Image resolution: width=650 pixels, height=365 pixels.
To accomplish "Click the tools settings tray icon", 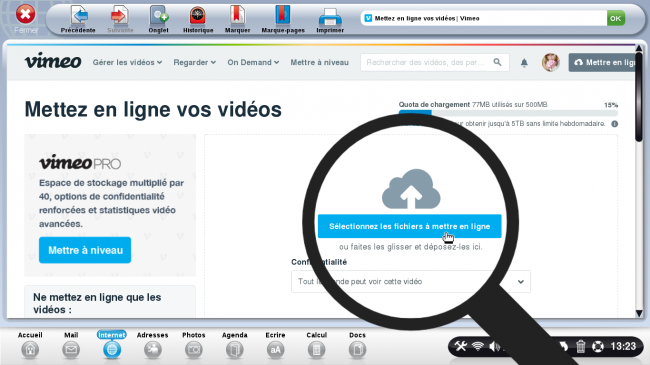I will [x=461, y=346].
